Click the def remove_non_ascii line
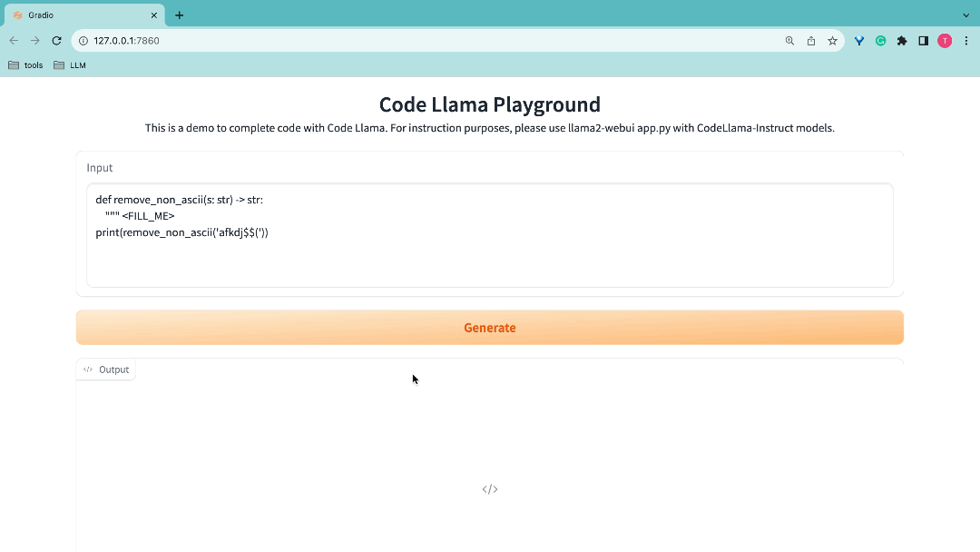Viewport: 980px width, 552px height. (180, 200)
